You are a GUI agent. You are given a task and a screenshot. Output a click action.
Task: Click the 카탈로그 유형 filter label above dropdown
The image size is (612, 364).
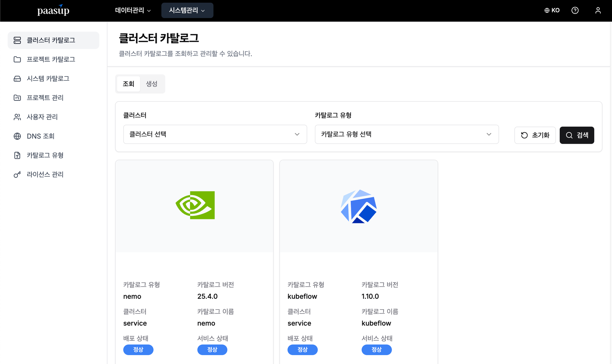(x=333, y=115)
